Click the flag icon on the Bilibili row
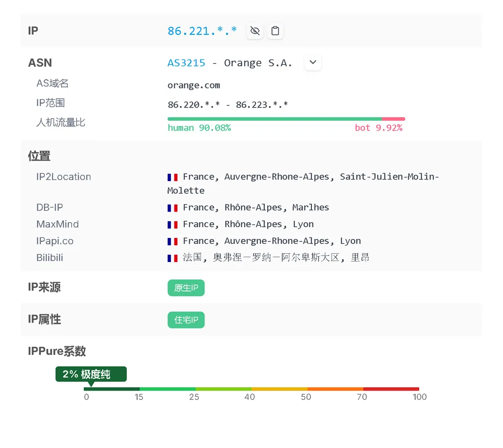The height and width of the screenshot is (448, 503). tap(172, 258)
